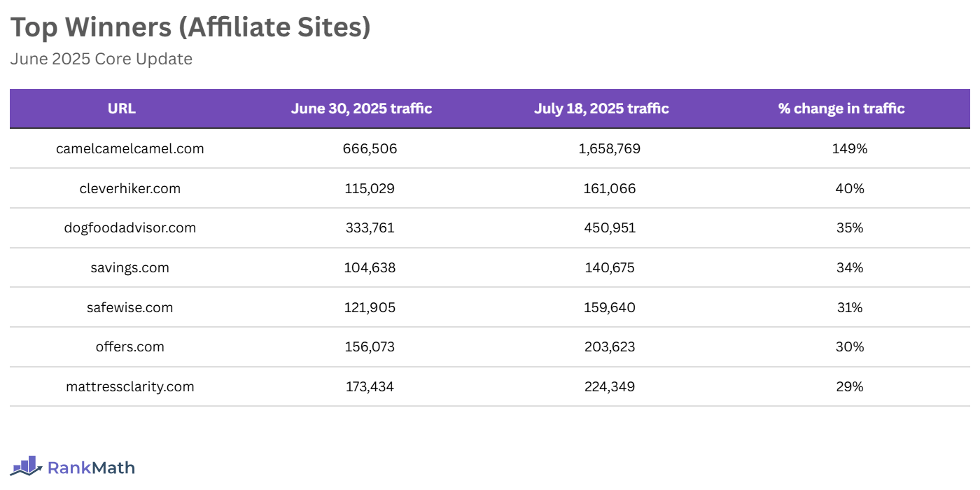Click the 159,640 traffic value
Image resolution: width=980 pixels, height=490 pixels.
(610, 307)
